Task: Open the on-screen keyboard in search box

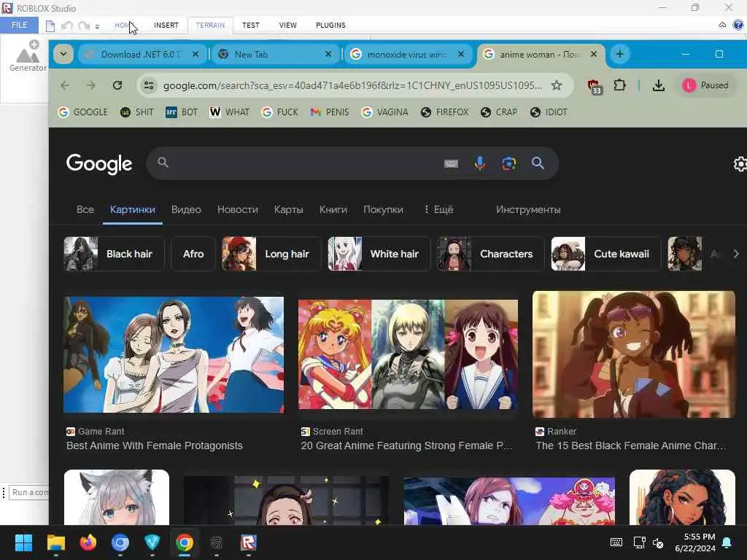Action: [x=451, y=163]
